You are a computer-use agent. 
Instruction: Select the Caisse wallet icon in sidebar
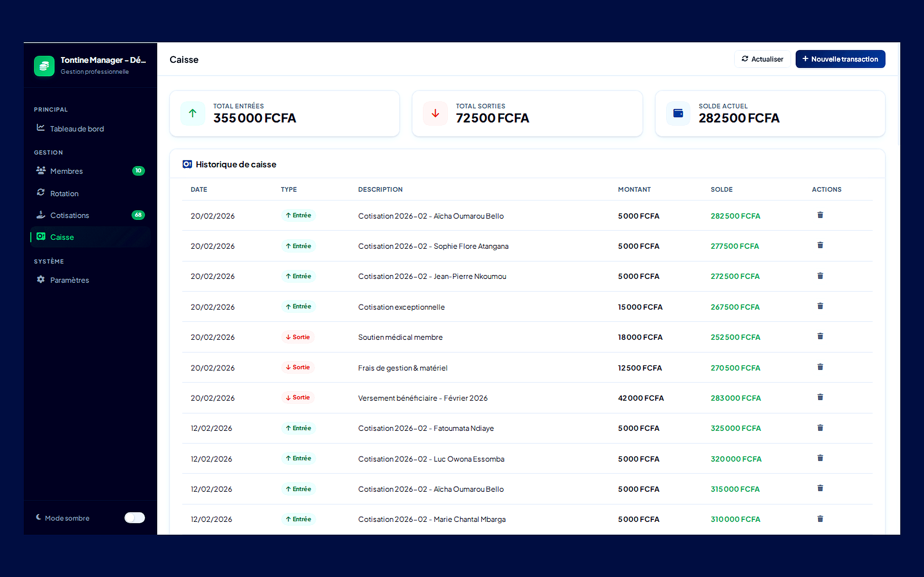click(x=41, y=237)
